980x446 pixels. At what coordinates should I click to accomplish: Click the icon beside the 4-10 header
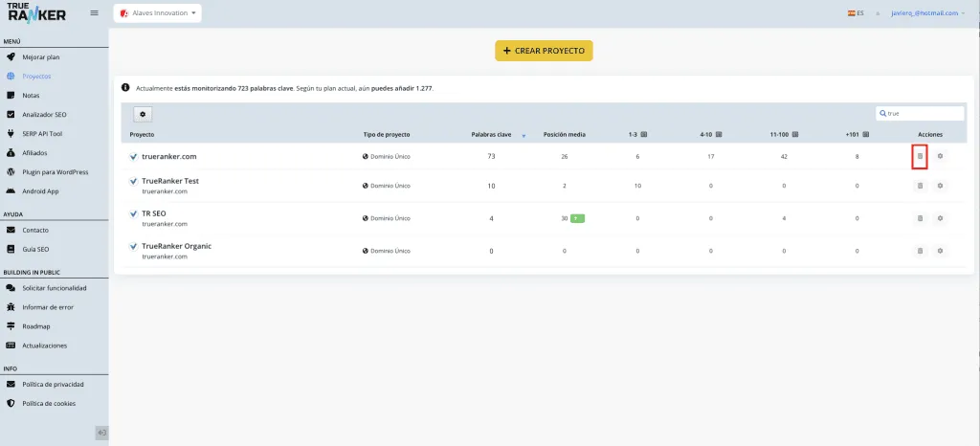(x=719, y=134)
